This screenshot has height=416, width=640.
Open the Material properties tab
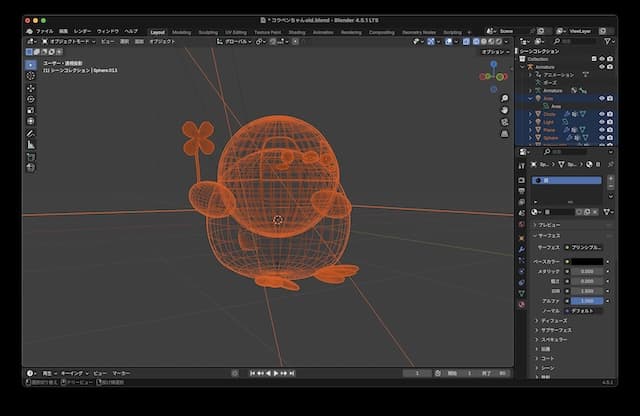click(522, 304)
